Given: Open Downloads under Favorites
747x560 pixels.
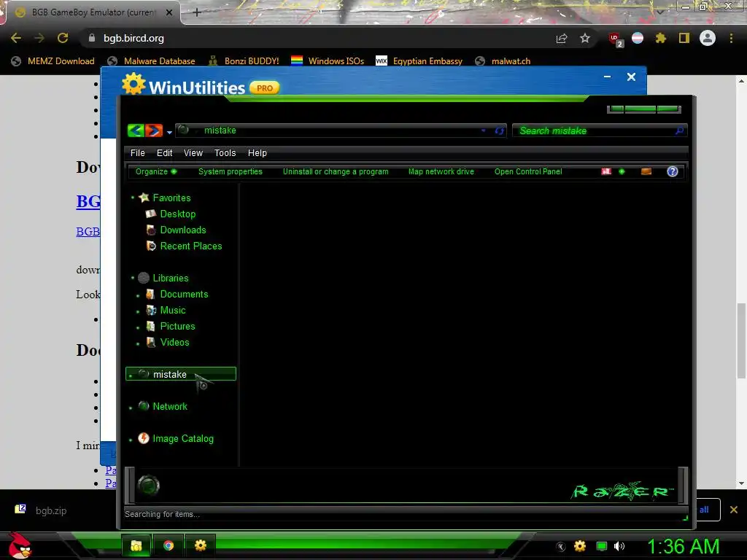Looking at the screenshot, I should tap(183, 230).
